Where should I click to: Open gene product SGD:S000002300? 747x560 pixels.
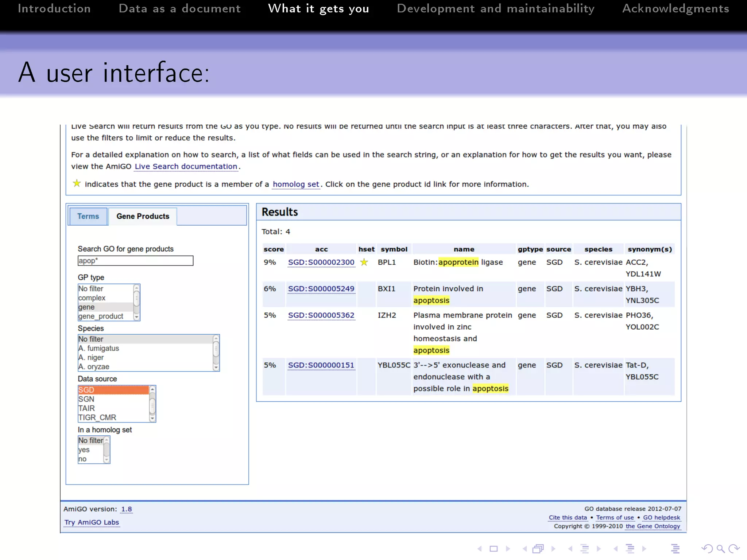[x=321, y=262]
